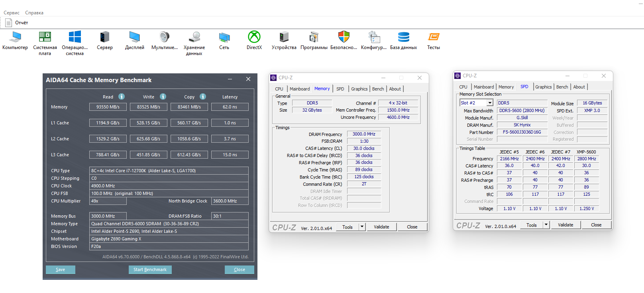Open the Справка menu
The width and height of the screenshot is (644, 293).
click(34, 13)
